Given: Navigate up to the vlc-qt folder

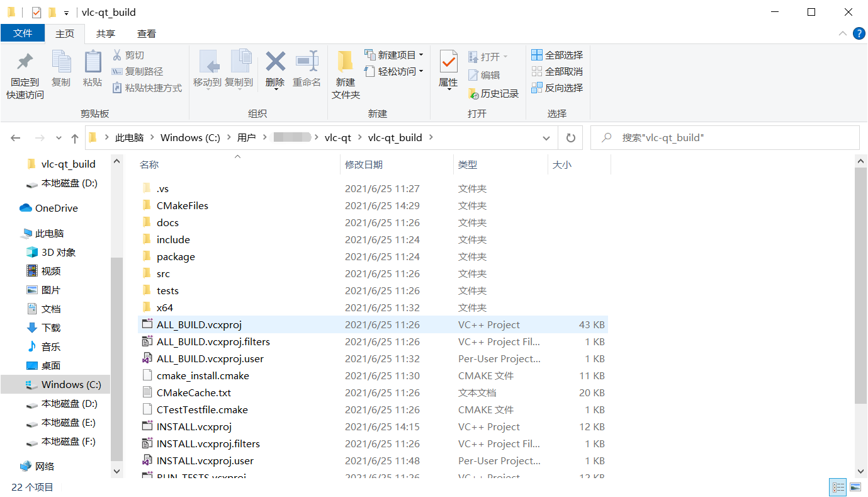Looking at the screenshot, I should [74, 137].
